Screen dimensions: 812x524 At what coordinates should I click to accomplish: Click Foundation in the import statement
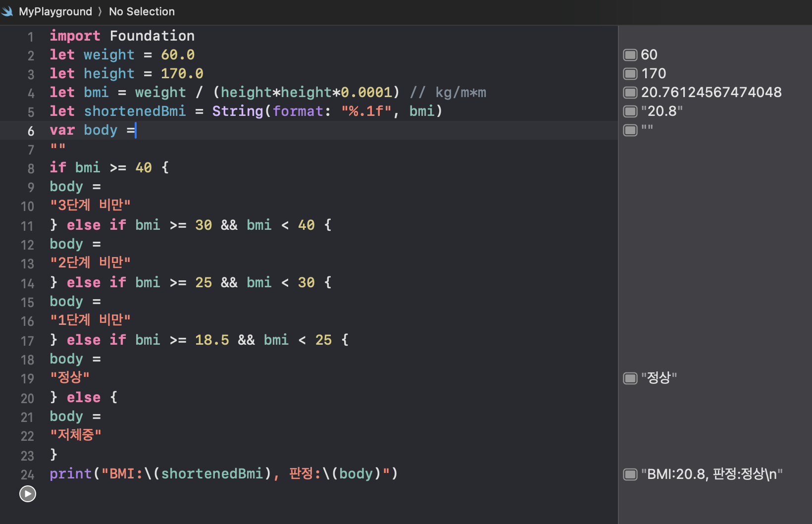pyautogui.click(x=152, y=36)
